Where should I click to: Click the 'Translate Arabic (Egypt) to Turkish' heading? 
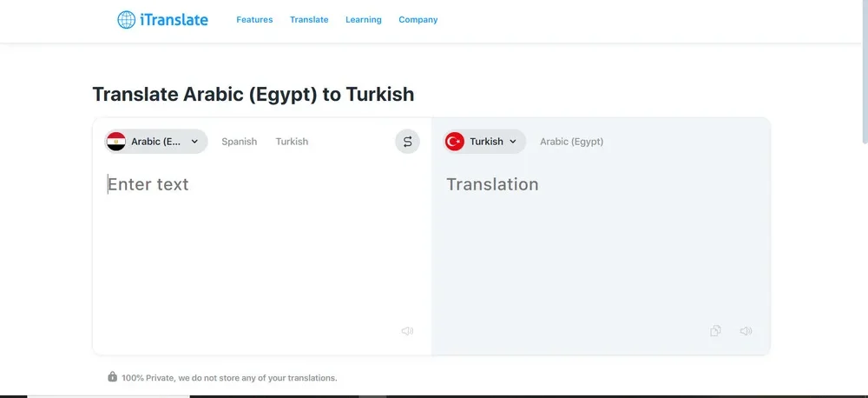click(x=253, y=94)
